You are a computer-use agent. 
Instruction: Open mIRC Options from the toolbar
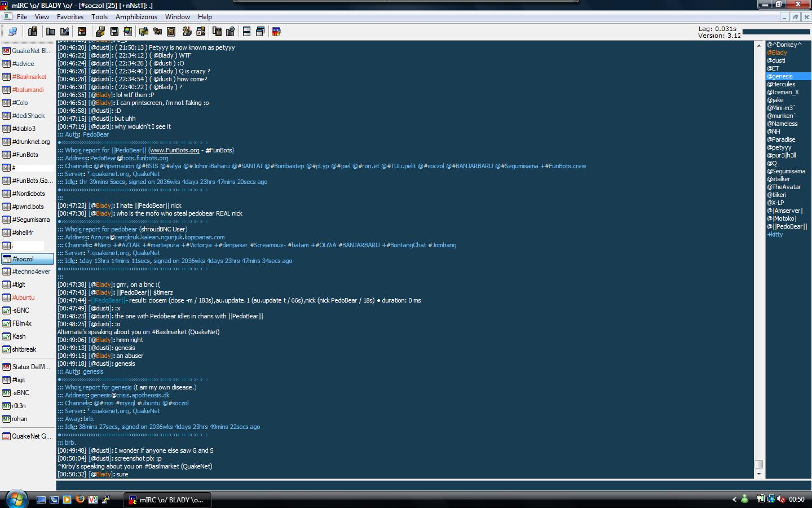[33, 32]
